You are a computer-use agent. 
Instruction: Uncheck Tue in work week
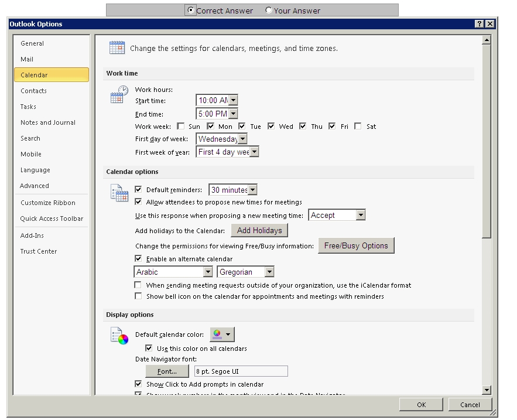(242, 126)
